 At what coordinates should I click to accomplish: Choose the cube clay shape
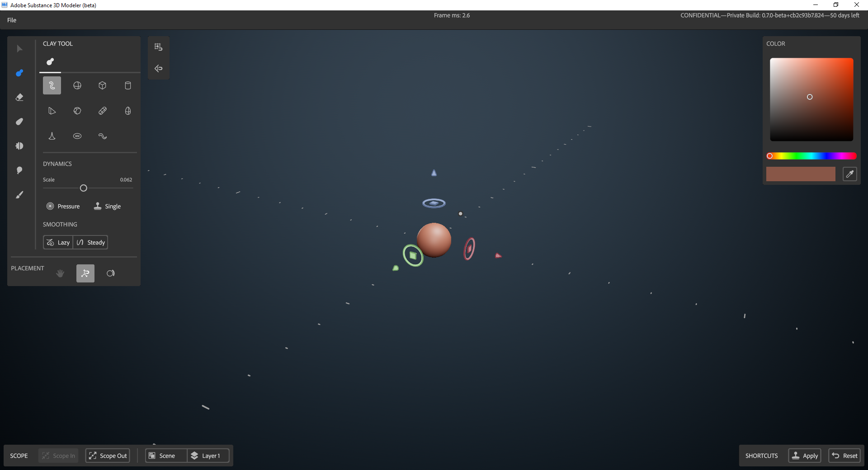pos(103,85)
